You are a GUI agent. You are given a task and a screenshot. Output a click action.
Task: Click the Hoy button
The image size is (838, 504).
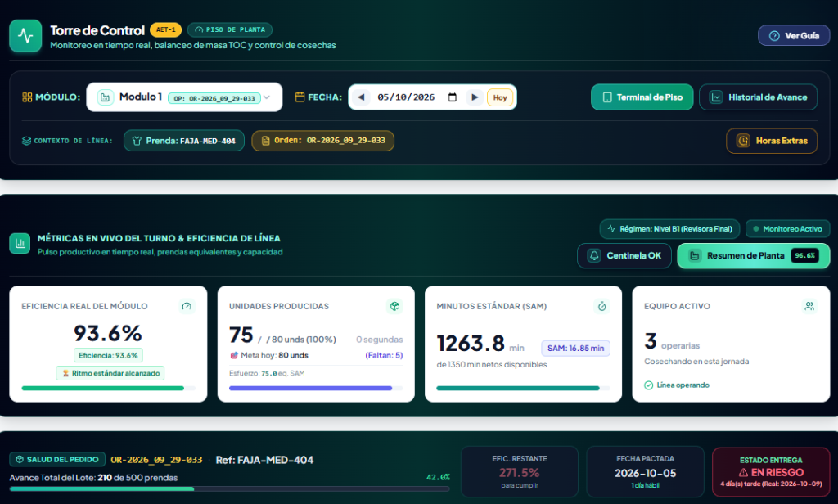click(x=500, y=97)
